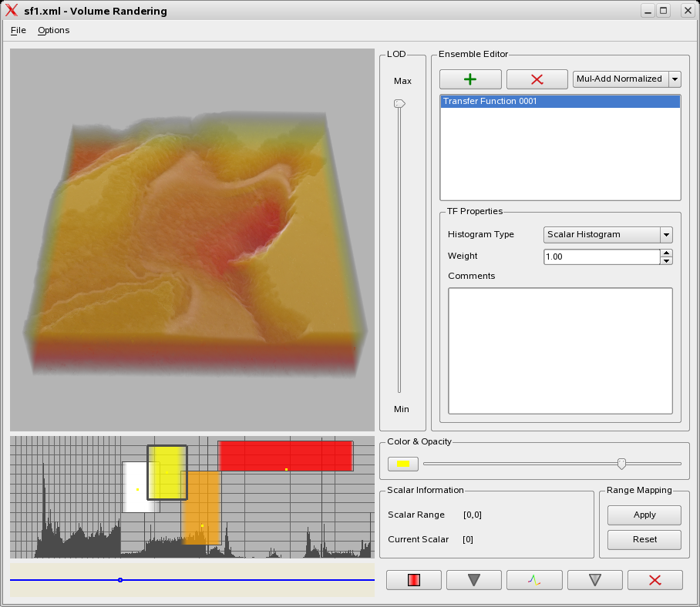700x607 pixels.
Task: Open the yellow color swatch picker
Action: (x=403, y=464)
